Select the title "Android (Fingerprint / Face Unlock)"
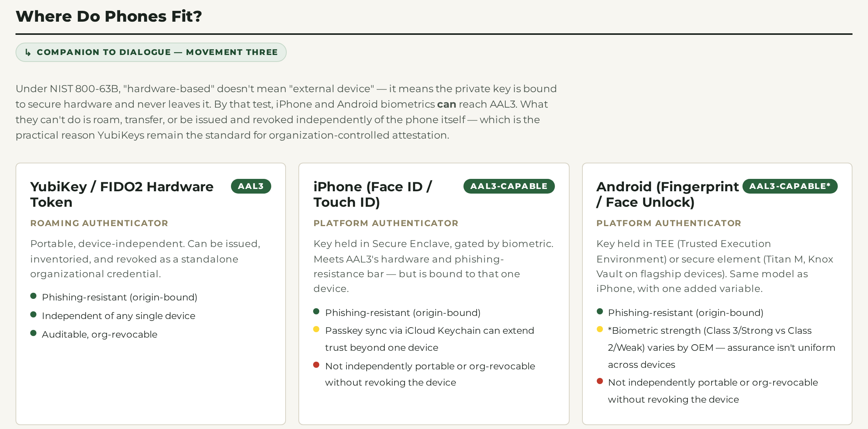This screenshot has width=868, height=429. (x=668, y=194)
